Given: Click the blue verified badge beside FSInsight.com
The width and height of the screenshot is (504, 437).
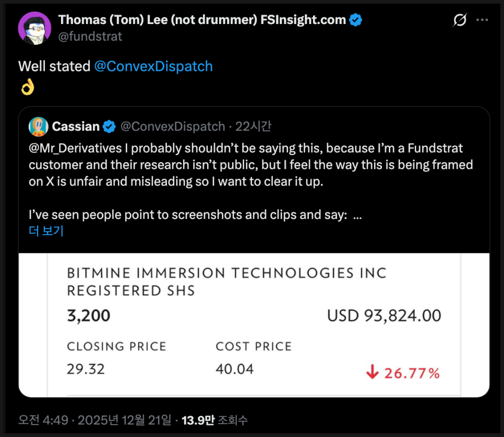Looking at the screenshot, I should pyautogui.click(x=356, y=20).
